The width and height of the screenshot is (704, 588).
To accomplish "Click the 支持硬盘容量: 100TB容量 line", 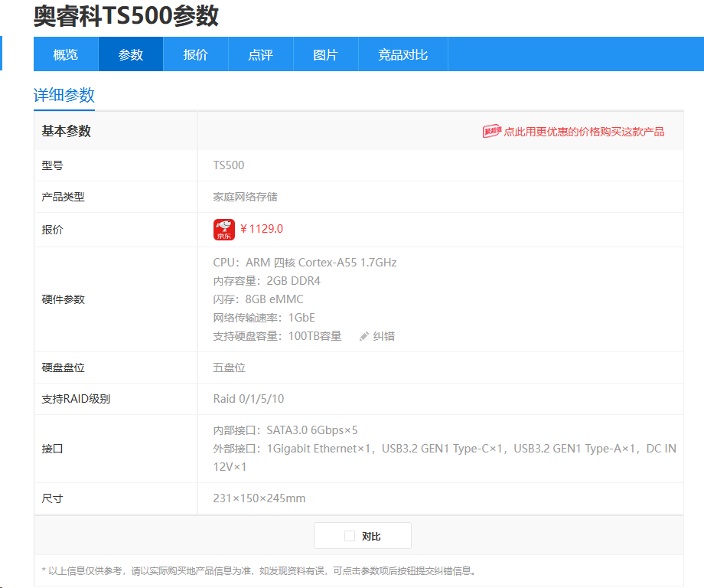I will coord(277,336).
